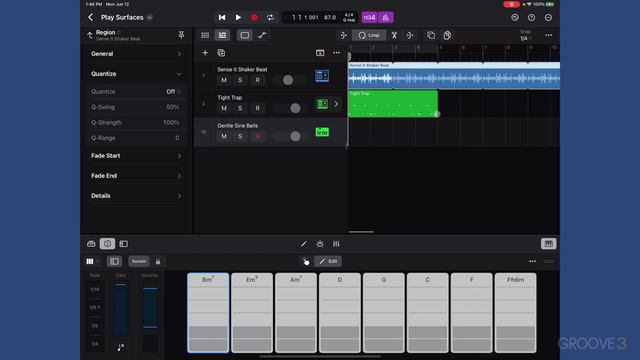Select the Q-Range value 0
The width and height of the screenshot is (640, 360).
(177, 138)
